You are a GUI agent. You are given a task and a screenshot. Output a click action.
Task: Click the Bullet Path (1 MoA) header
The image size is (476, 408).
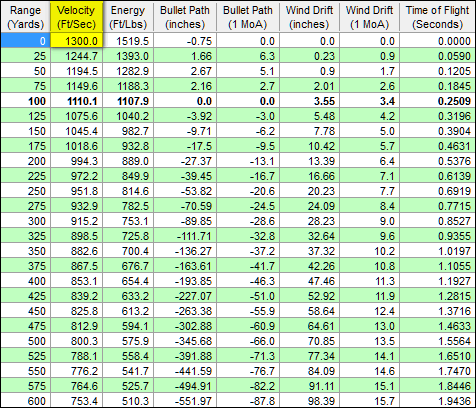[248, 17]
